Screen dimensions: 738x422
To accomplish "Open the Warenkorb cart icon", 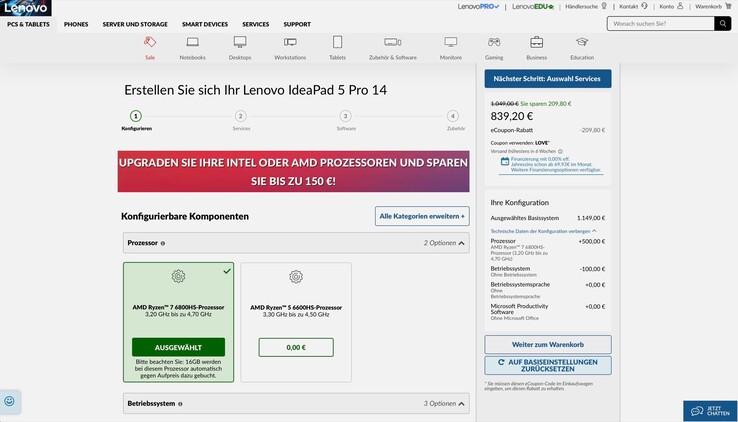I will pyautogui.click(x=729, y=6).
